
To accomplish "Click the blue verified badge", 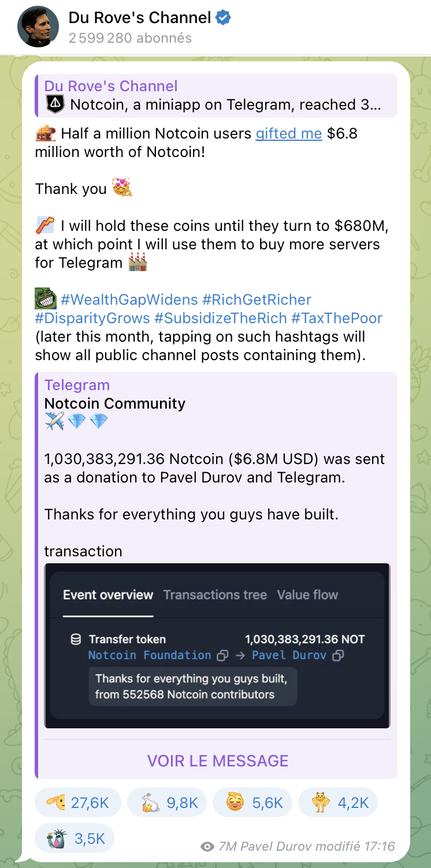I will (x=224, y=18).
